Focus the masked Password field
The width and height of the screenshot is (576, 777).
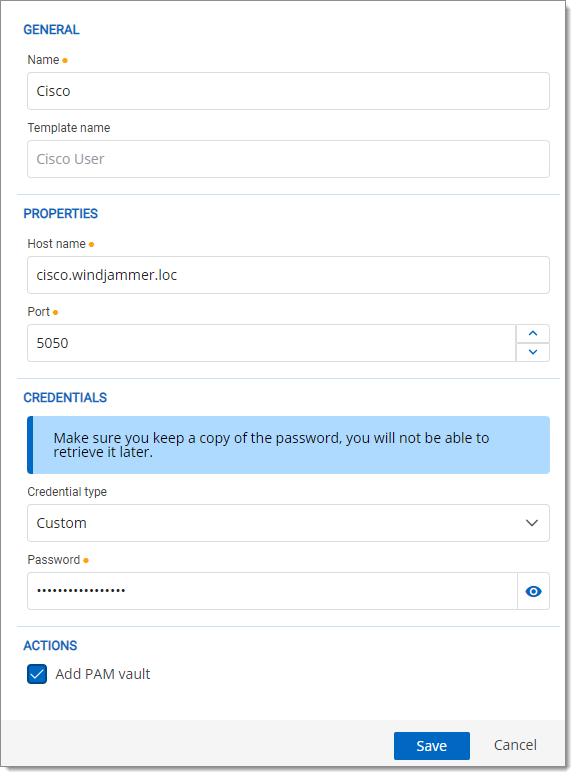coord(272,591)
